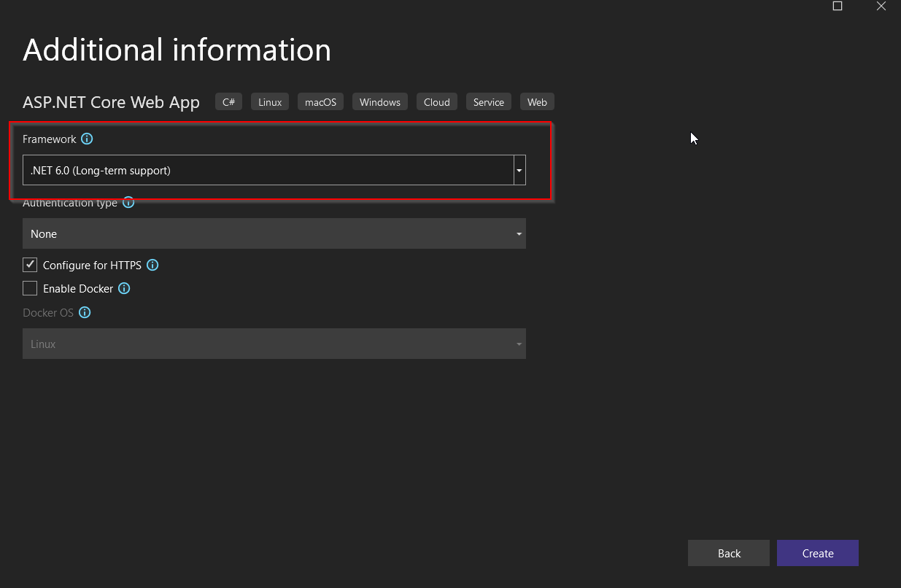Enable the Docker checkbox
This screenshot has height=588, width=901.
30,288
